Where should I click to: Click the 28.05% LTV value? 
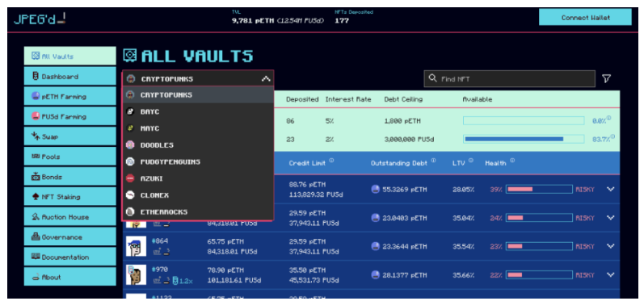tap(463, 189)
